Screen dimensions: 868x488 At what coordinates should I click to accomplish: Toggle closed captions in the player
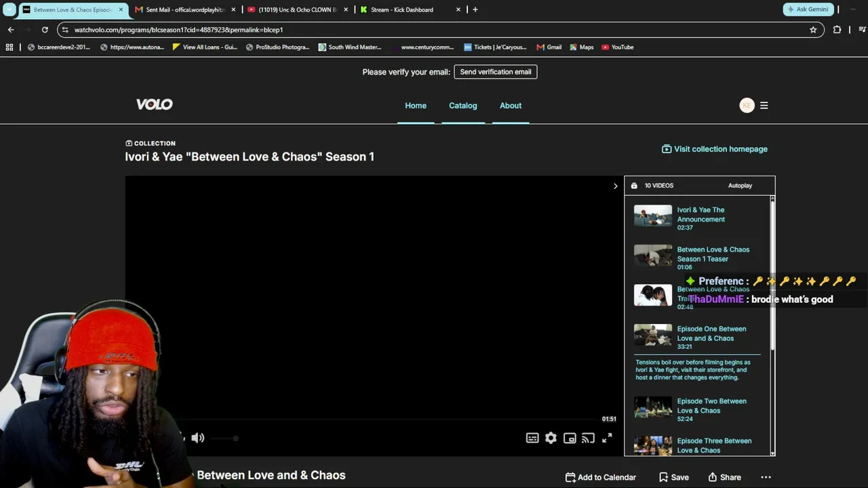click(x=532, y=439)
